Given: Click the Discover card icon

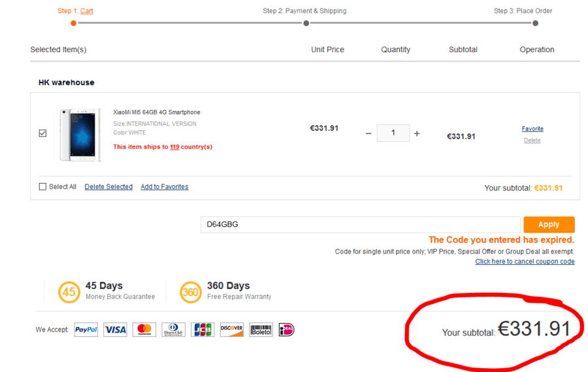Looking at the screenshot, I should pos(232,330).
